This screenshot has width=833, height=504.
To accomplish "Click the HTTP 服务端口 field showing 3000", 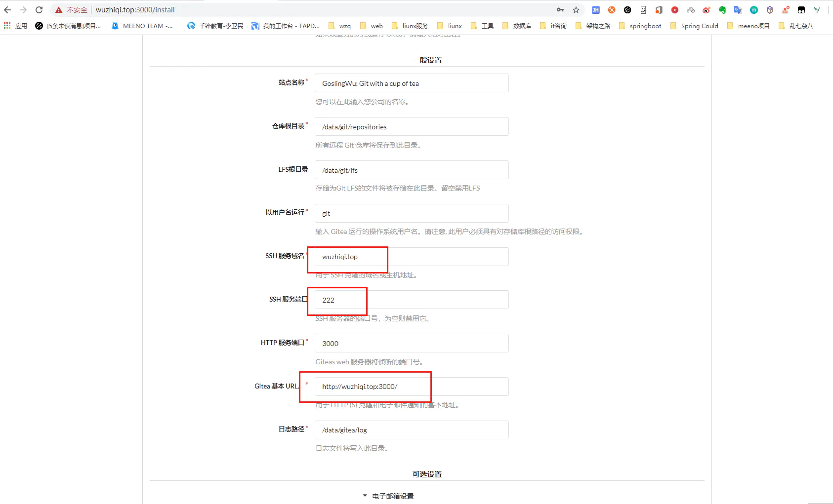I will pos(412,343).
